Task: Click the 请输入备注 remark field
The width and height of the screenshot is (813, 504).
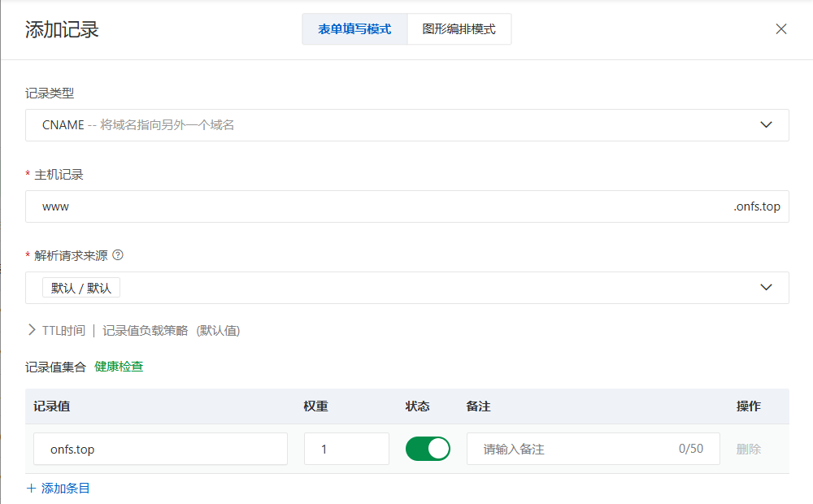Action: click(x=577, y=449)
